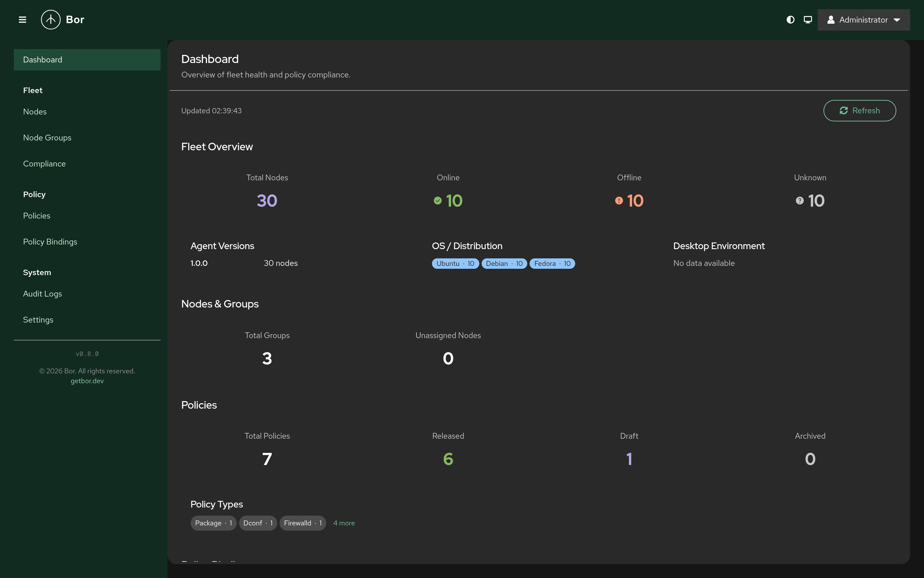The image size is (924, 578).
Task: Click the Online count 10
Action: [454, 201]
